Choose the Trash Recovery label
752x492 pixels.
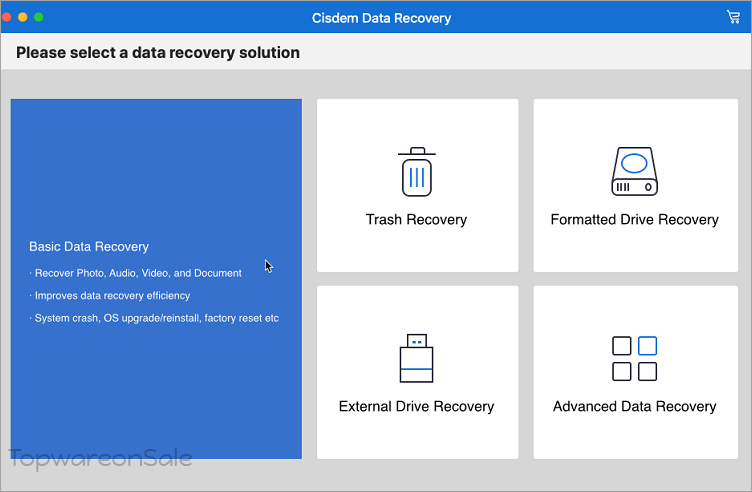pyautogui.click(x=416, y=220)
